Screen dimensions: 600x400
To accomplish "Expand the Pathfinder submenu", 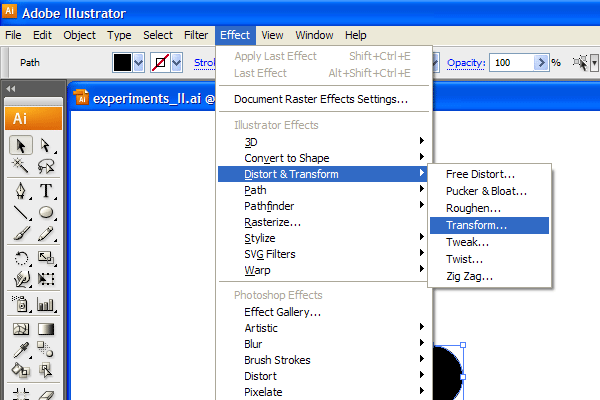I will coord(324,206).
